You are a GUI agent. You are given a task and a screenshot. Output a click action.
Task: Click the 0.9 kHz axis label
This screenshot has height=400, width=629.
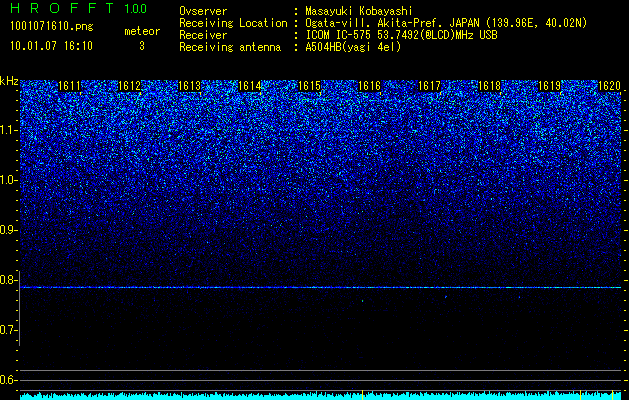pyautogui.click(x=9, y=230)
